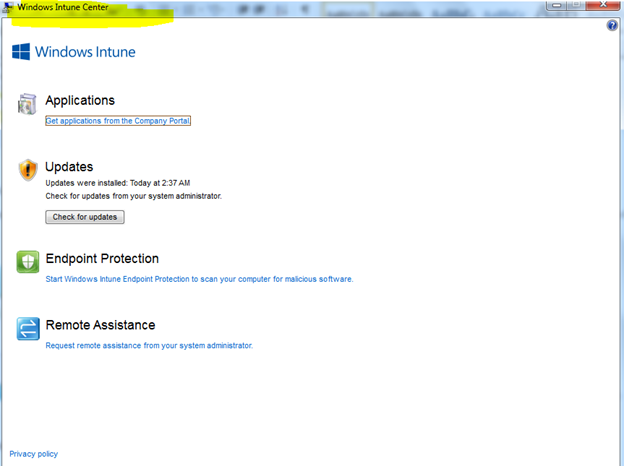Viewport: 624px width, 466px height.
Task: Click the Windows Intune wordmark text
Action: click(x=85, y=52)
